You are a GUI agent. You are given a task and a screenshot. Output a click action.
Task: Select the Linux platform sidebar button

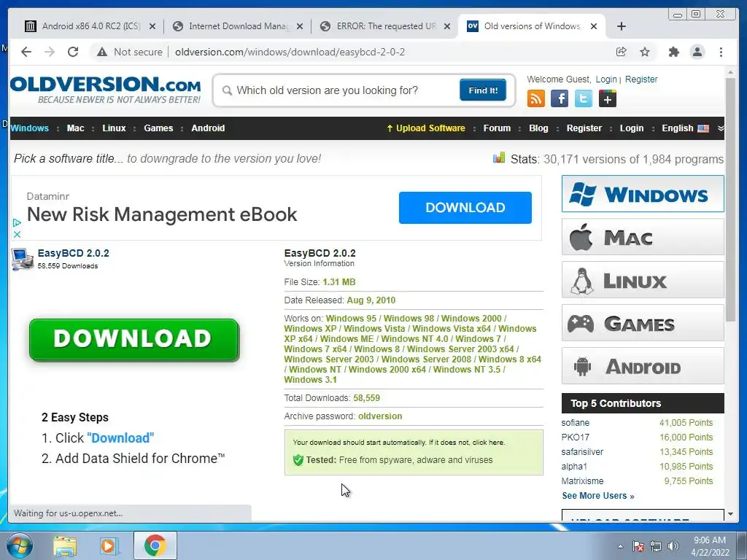pyautogui.click(x=643, y=280)
